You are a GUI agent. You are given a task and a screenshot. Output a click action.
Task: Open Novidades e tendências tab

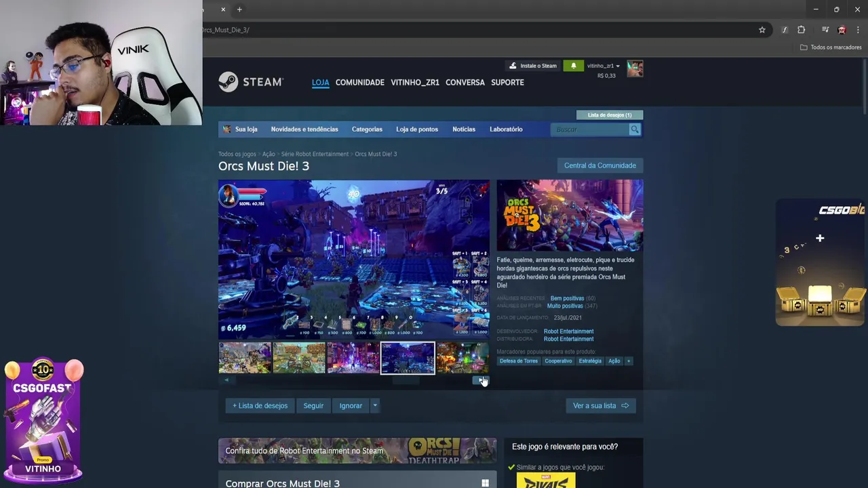click(x=304, y=129)
